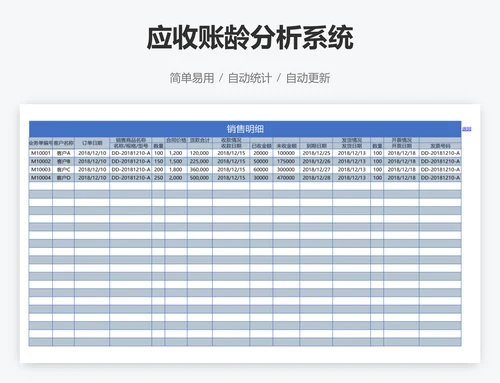Viewport: 500px width, 383px height.
Task: Select the 已收金额 column header
Action: pos(261,146)
